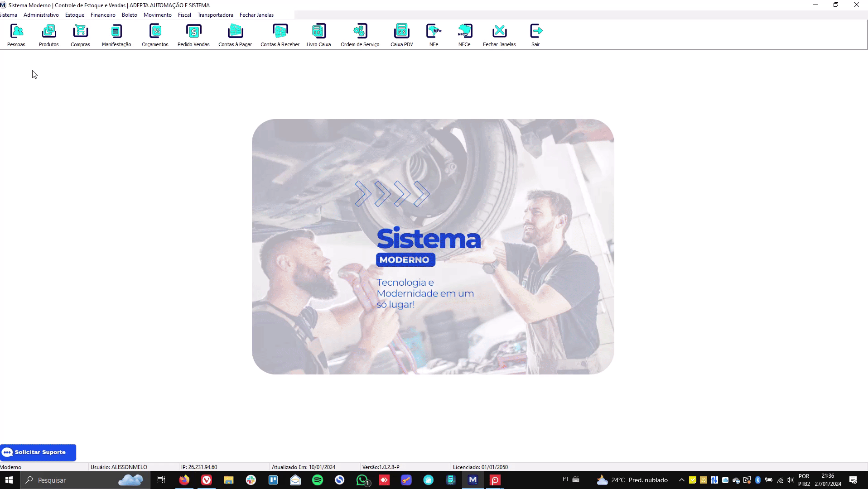868x489 pixels.
Task: Open the NFCe toolbar icon
Action: [x=464, y=31]
